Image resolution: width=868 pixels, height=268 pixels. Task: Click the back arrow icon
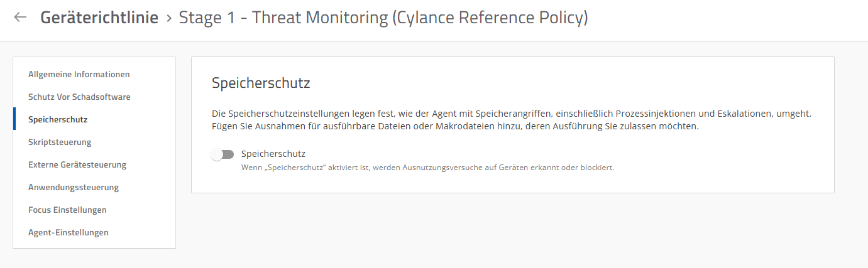point(21,18)
